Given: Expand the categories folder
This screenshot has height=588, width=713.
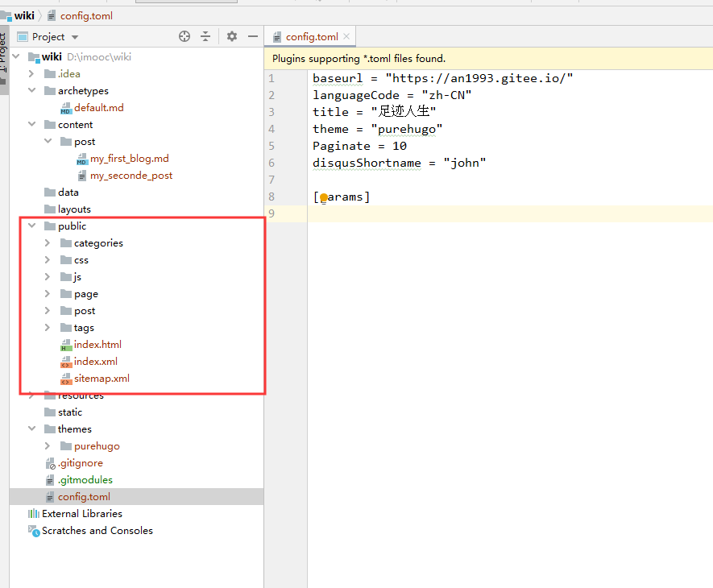Looking at the screenshot, I should click(x=48, y=243).
